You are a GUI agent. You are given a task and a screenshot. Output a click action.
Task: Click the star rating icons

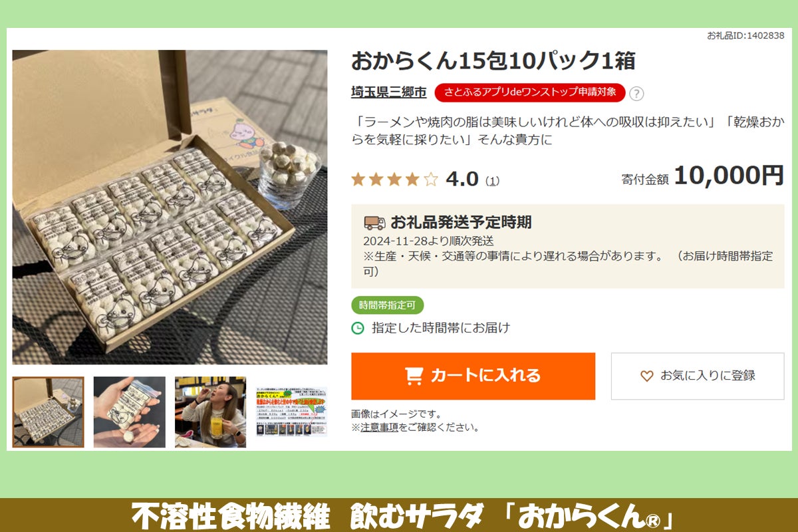pyautogui.click(x=394, y=179)
